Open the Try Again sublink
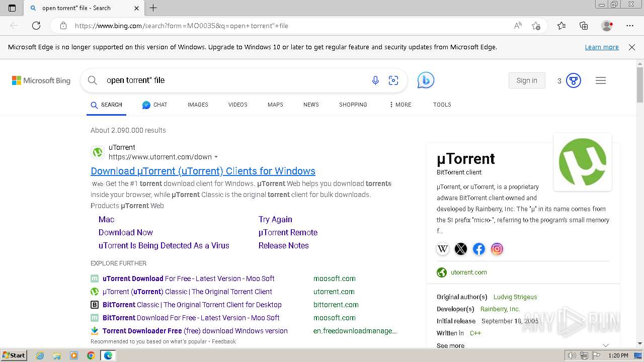This screenshot has height=362, width=644. (275, 219)
